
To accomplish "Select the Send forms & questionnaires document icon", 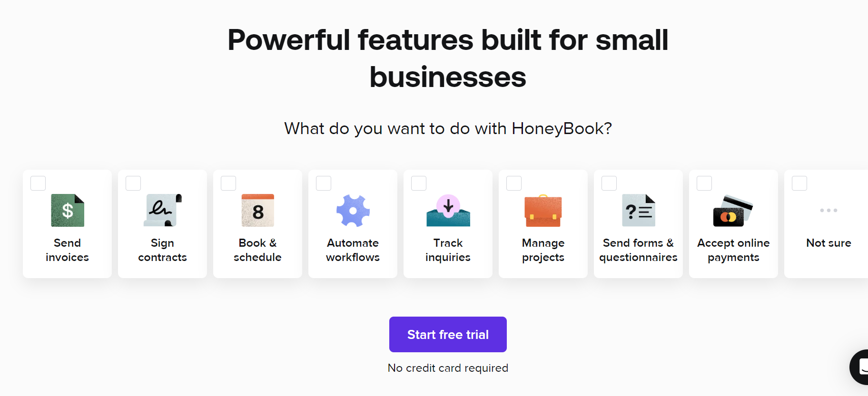I will pyautogui.click(x=638, y=210).
